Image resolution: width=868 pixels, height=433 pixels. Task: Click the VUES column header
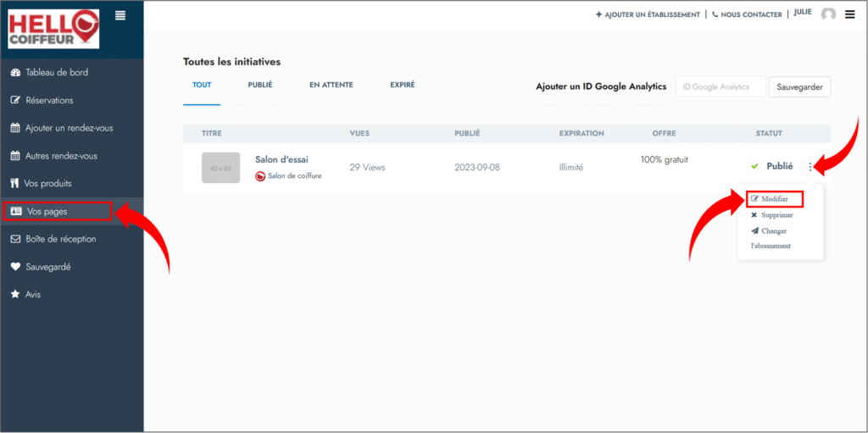coord(359,133)
